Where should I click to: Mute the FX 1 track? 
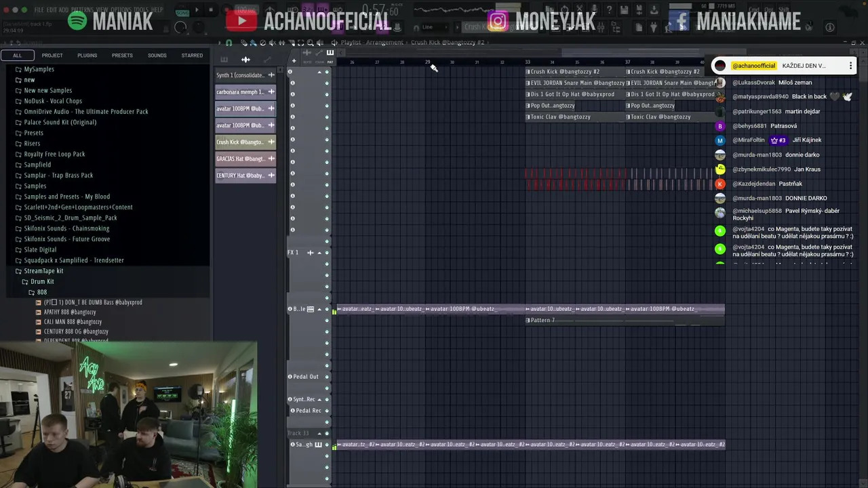(327, 253)
